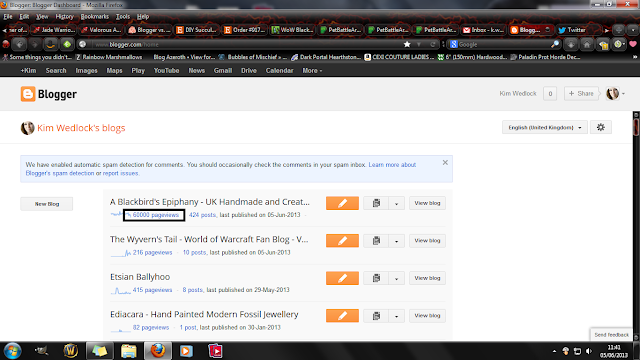The image size is (640, 360).
Task: Click the page vertical scrollbar
Action: (636, 225)
